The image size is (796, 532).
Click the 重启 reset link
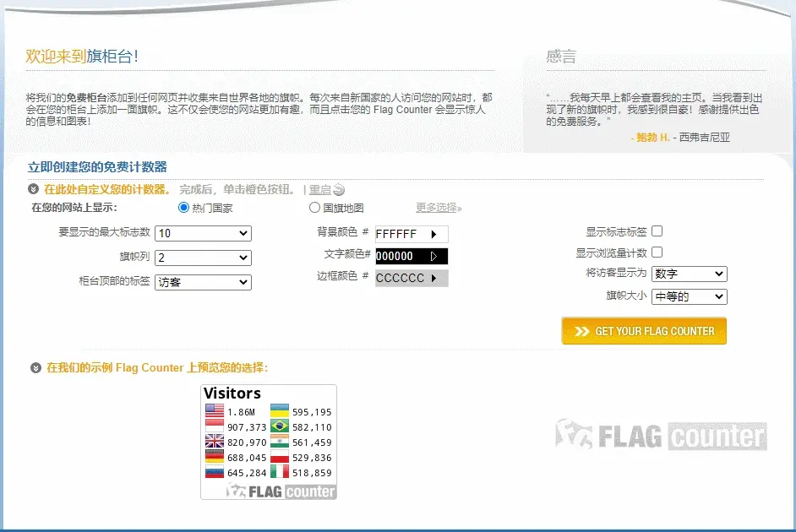click(x=319, y=190)
